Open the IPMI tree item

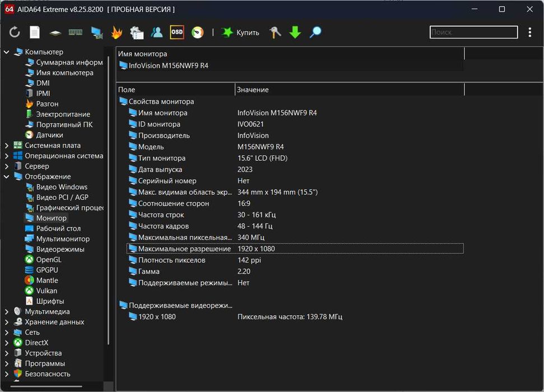point(38,94)
